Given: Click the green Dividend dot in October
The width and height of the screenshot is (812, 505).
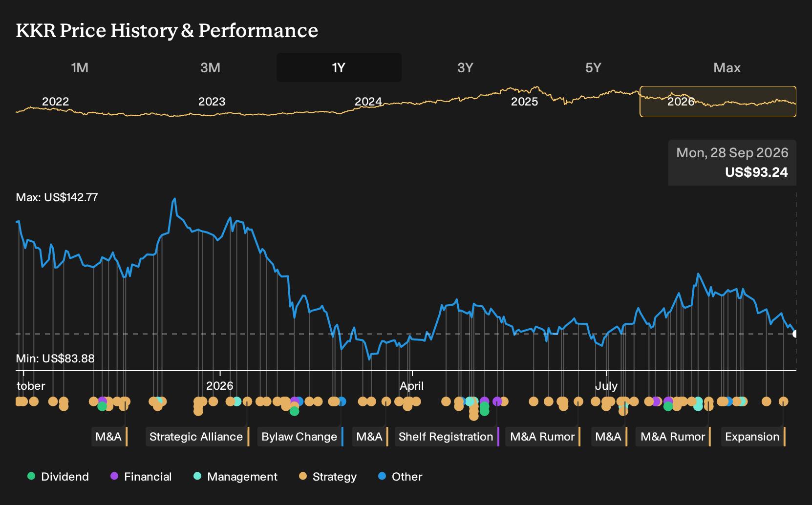Looking at the screenshot, I should [102, 406].
